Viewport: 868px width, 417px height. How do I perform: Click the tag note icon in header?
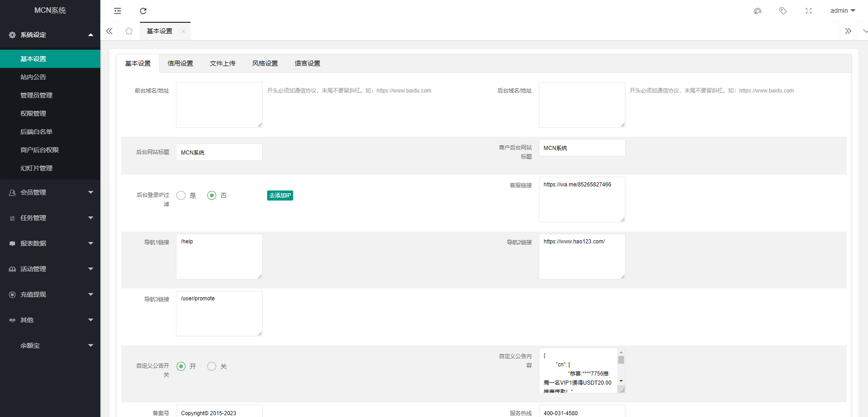click(783, 11)
